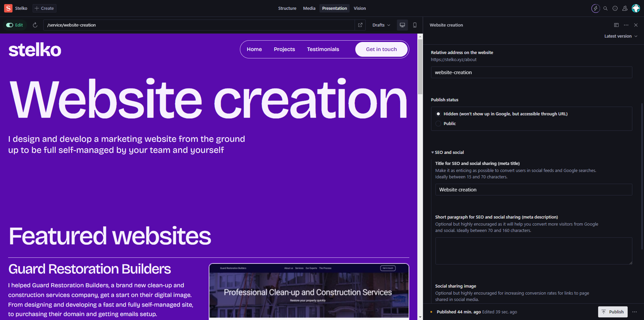The height and width of the screenshot is (320, 644).
Task: Open the Drafts perspective dropdown
Action: pyautogui.click(x=381, y=25)
